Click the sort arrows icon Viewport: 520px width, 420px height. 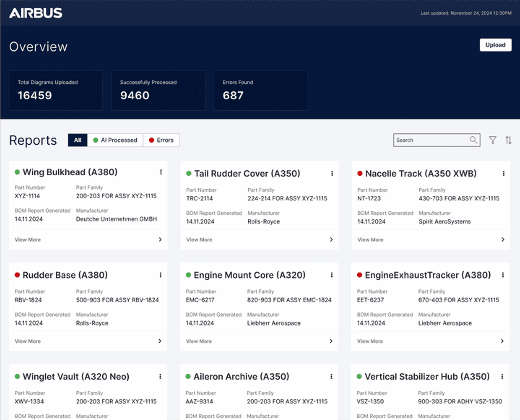coord(508,140)
